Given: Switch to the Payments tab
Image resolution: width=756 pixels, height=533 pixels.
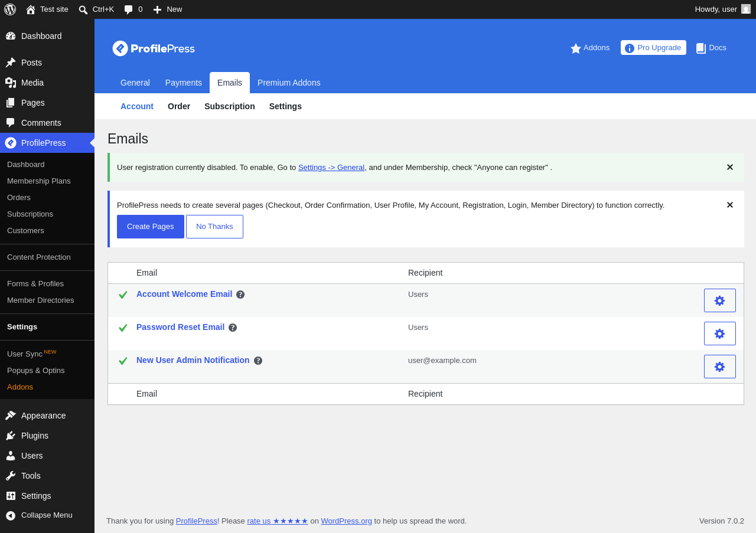Looking at the screenshot, I should [x=184, y=83].
